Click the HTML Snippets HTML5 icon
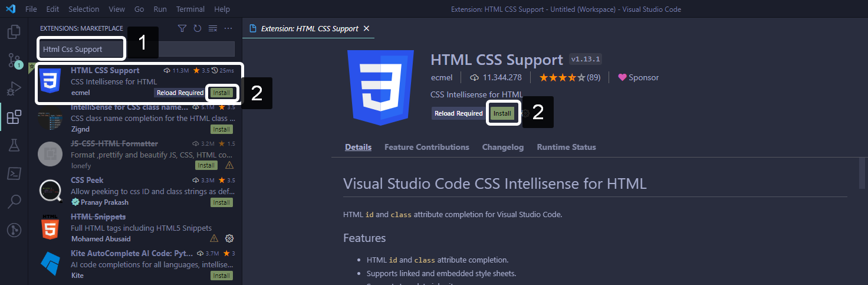Image resolution: width=868 pixels, height=285 pixels. click(50, 227)
